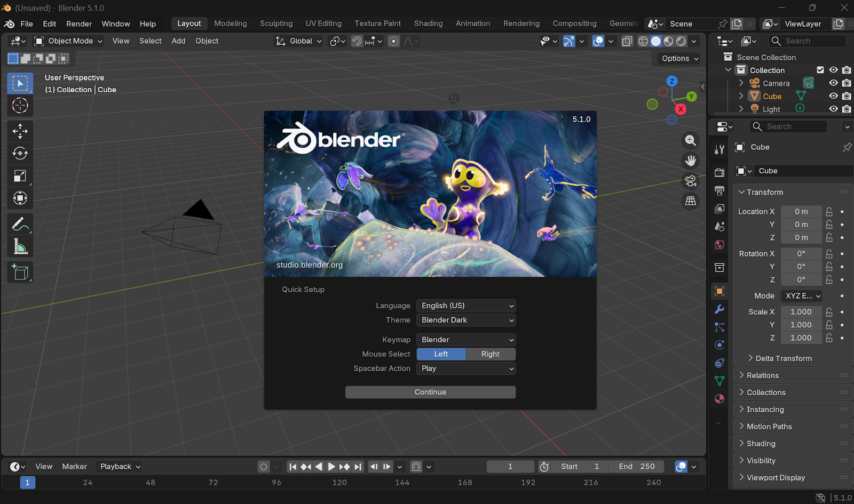Open the Theme dropdown showing Blender Dark

(x=466, y=320)
